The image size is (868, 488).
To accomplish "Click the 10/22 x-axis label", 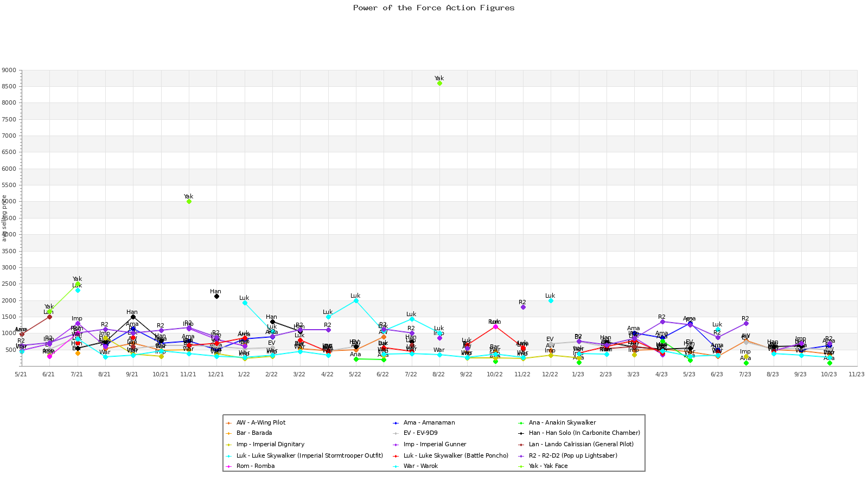I will tap(495, 374).
